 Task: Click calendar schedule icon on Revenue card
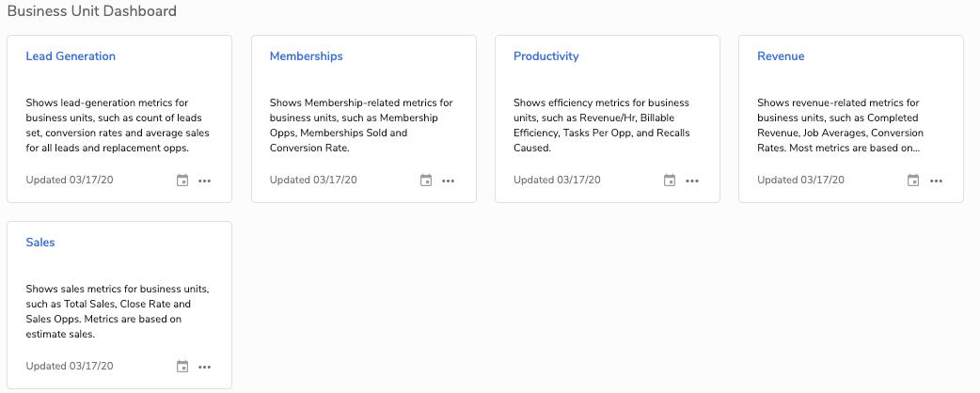913,181
